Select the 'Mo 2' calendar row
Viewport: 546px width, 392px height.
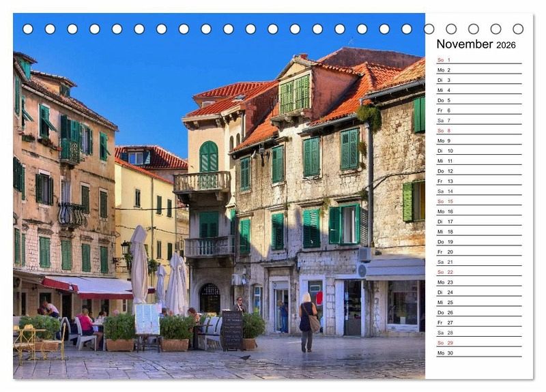(x=479, y=70)
